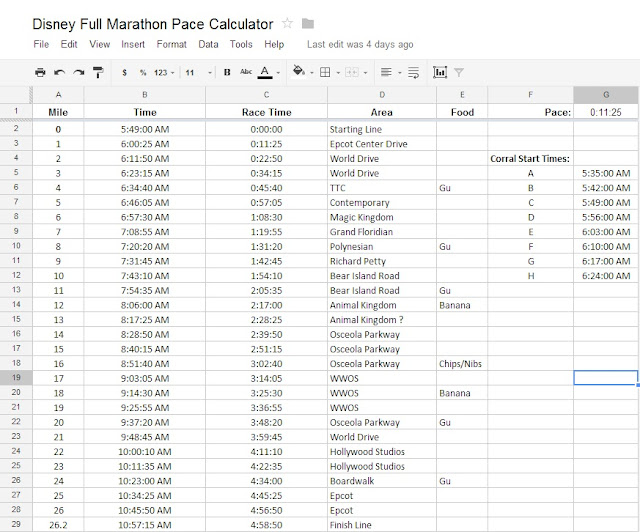
Task: Click time cell 10:57:15 AM
Action: 144,525
